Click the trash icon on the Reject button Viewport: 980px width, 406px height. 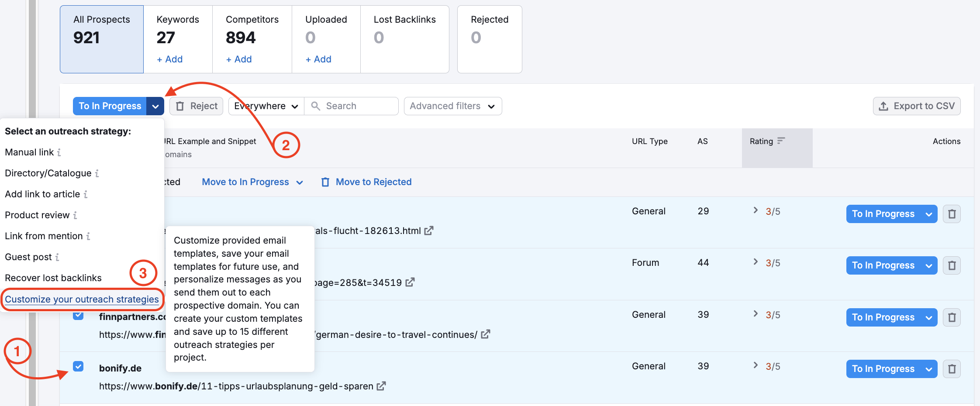(x=180, y=106)
